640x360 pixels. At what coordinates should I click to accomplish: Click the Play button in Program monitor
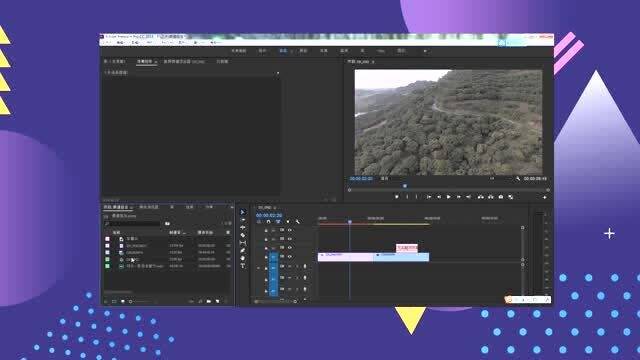point(449,197)
